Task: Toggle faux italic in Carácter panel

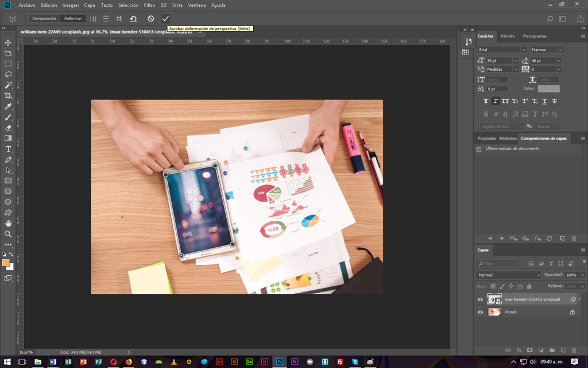Action: (x=496, y=101)
